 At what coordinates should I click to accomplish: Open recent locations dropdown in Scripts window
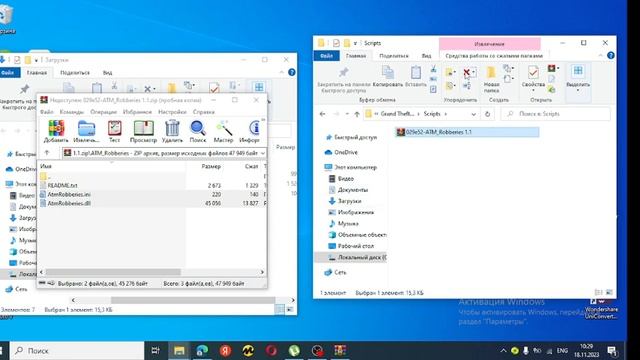(347, 114)
